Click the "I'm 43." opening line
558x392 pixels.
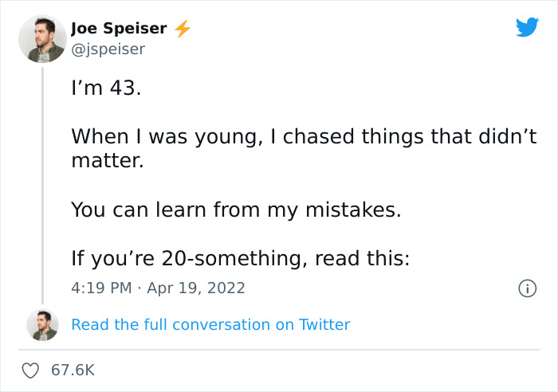[106, 88]
